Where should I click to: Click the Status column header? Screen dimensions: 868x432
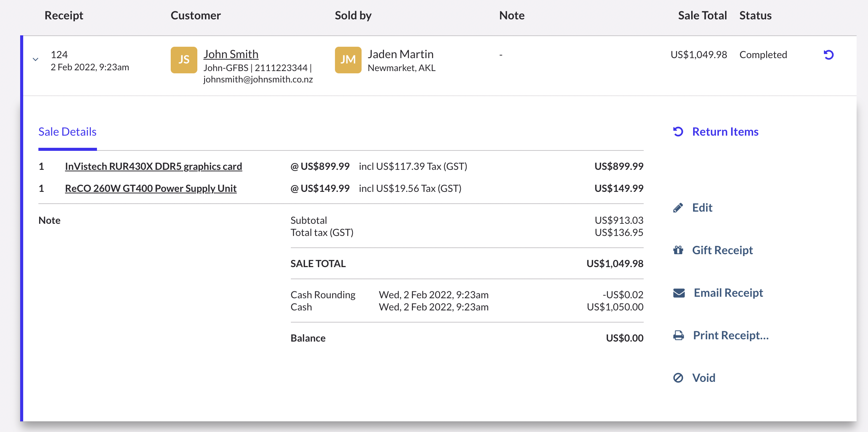(x=755, y=16)
